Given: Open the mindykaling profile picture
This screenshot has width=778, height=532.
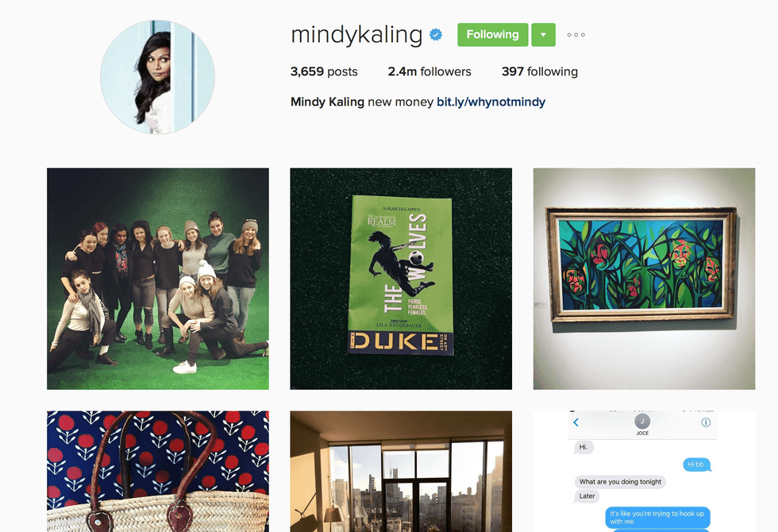Looking at the screenshot, I should (x=157, y=77).
